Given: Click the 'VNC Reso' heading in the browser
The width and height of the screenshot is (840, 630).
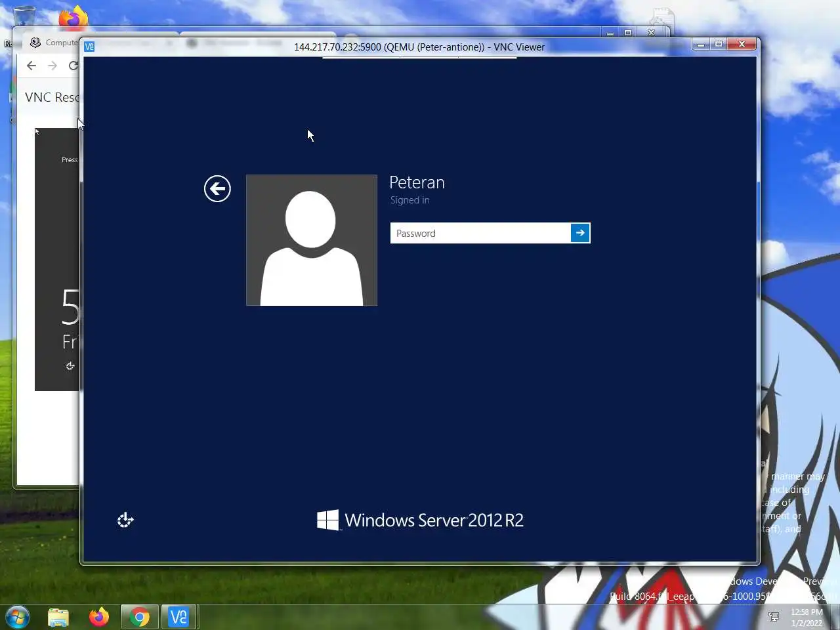Looking at the screenshot, I should coord(52,97).
